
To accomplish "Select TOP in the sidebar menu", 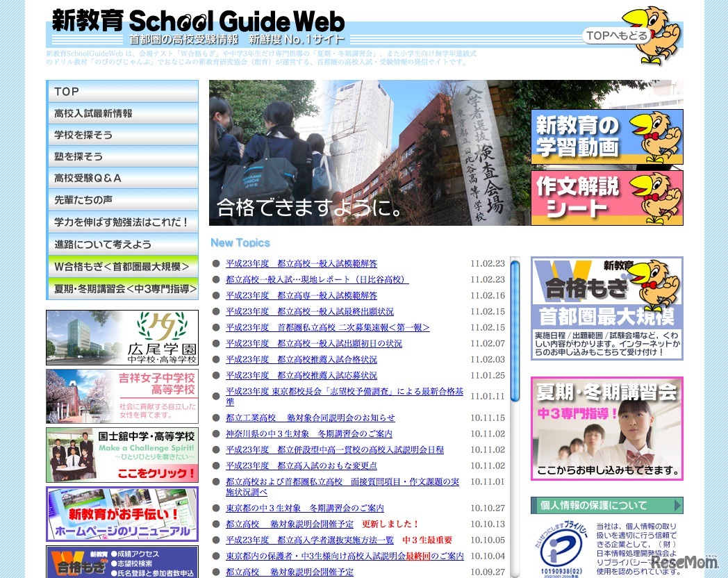I will coord(122,91).
